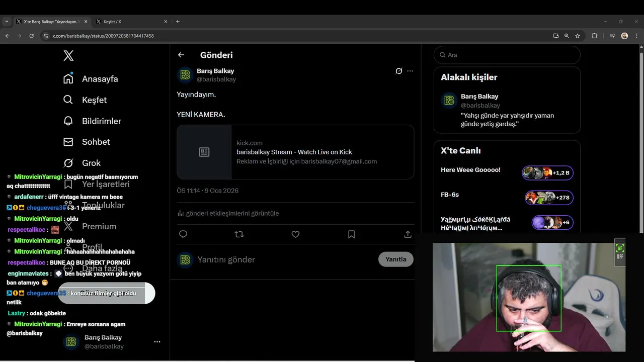This screenshot has width=644, height=362.
Task: Click the bell icon next to Bildirimler
Action: 68,121
